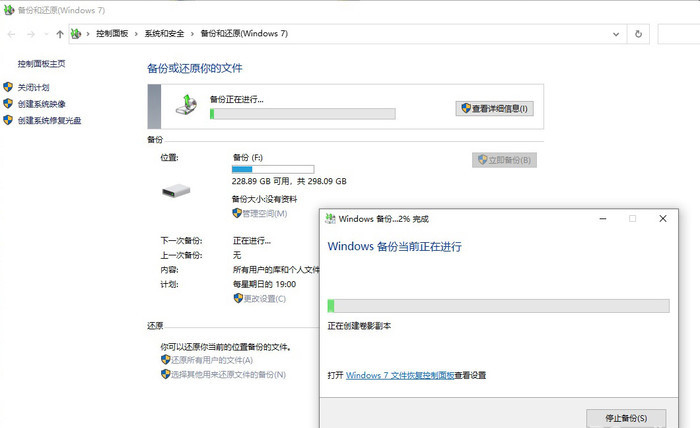Open the recent locations dropdown arrow
The width and height of the screenshot is (700, 428).
point(46,34)
